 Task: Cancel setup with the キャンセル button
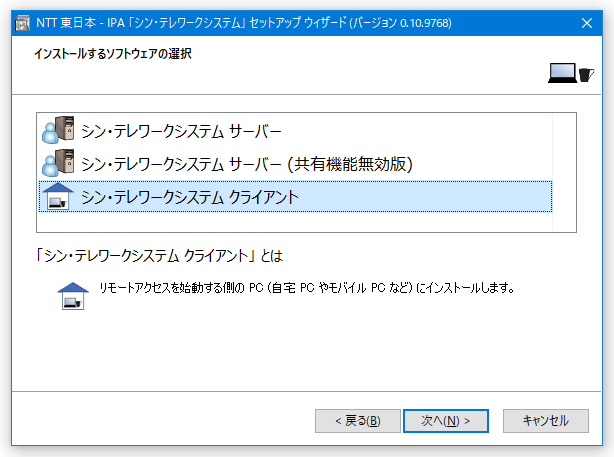click(545, 421)
